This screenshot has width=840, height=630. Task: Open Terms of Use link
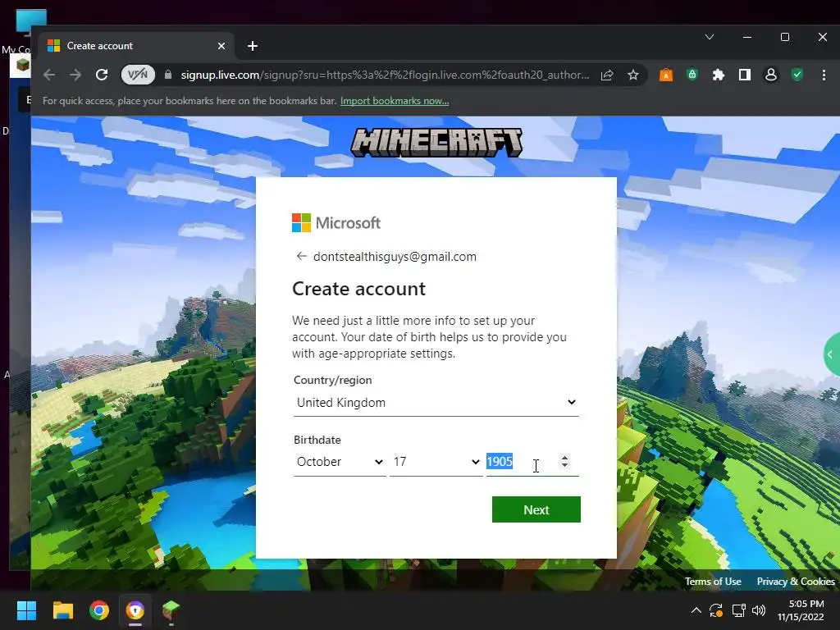tap(713, 582)
